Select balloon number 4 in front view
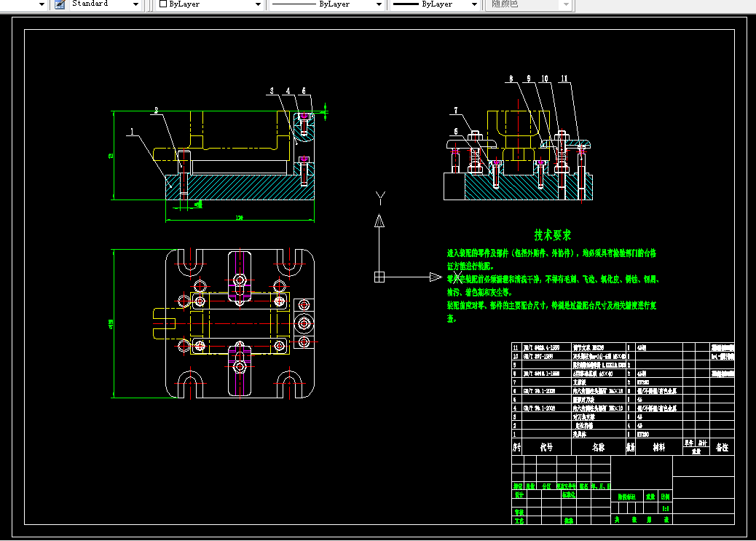 click(288, 90)
